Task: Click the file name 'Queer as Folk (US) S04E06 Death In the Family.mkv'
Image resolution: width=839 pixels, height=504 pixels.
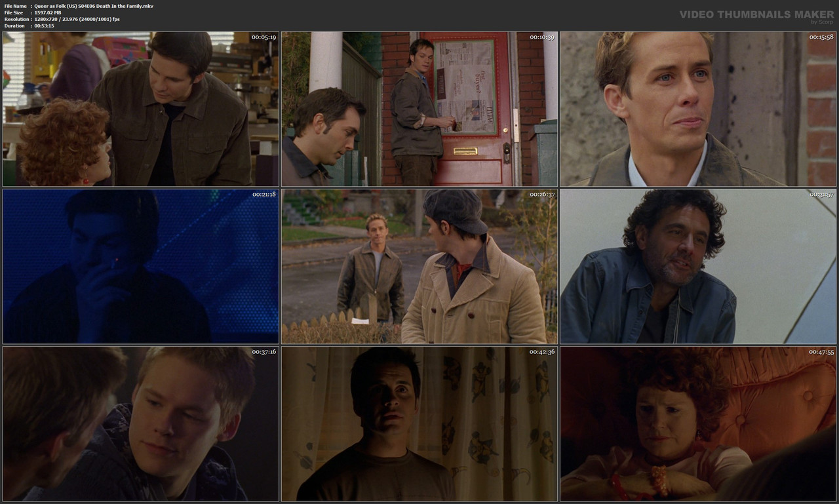Action: click(x=94, y=6)
